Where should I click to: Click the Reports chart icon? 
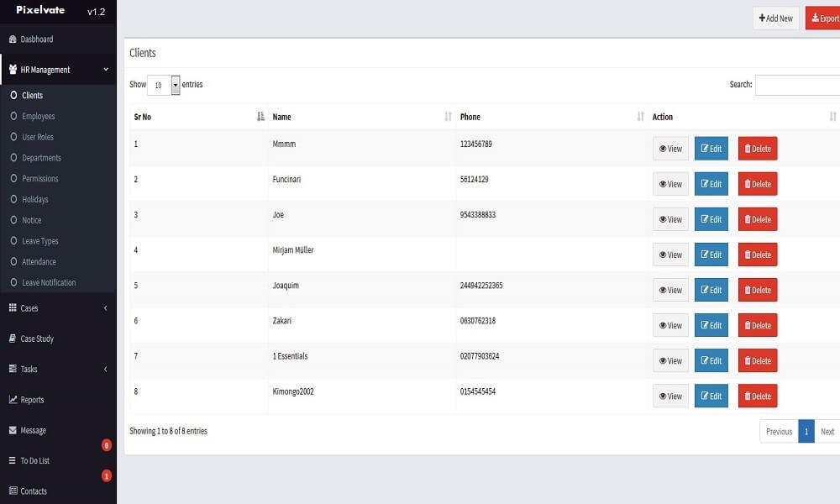tap(13, 400)
